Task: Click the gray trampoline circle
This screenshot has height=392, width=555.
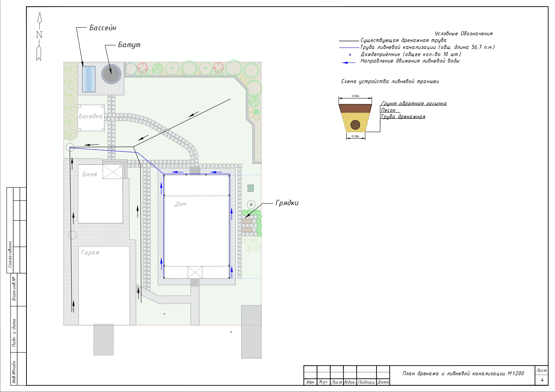Action: 111,74
